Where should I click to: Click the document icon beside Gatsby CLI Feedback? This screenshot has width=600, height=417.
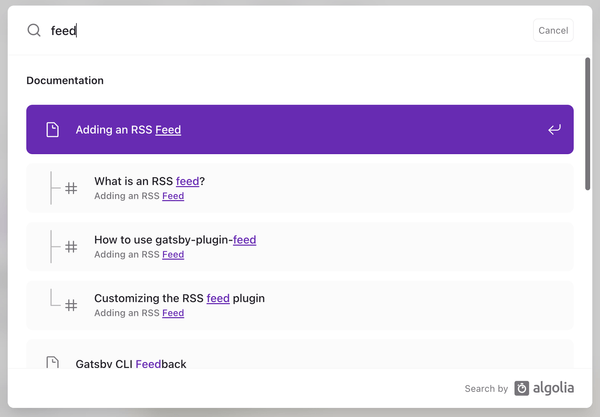click(52, 362)
